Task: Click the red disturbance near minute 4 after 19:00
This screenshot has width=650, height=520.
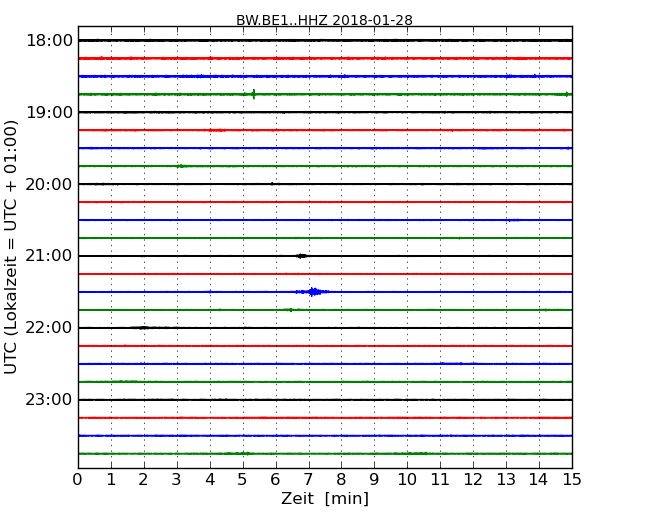Action: [217, 130]
